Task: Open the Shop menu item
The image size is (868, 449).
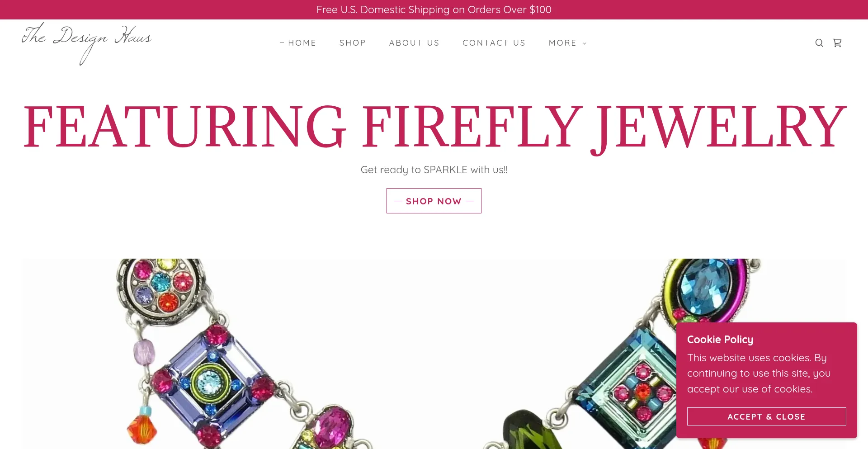Action: (x=353, y=43)
